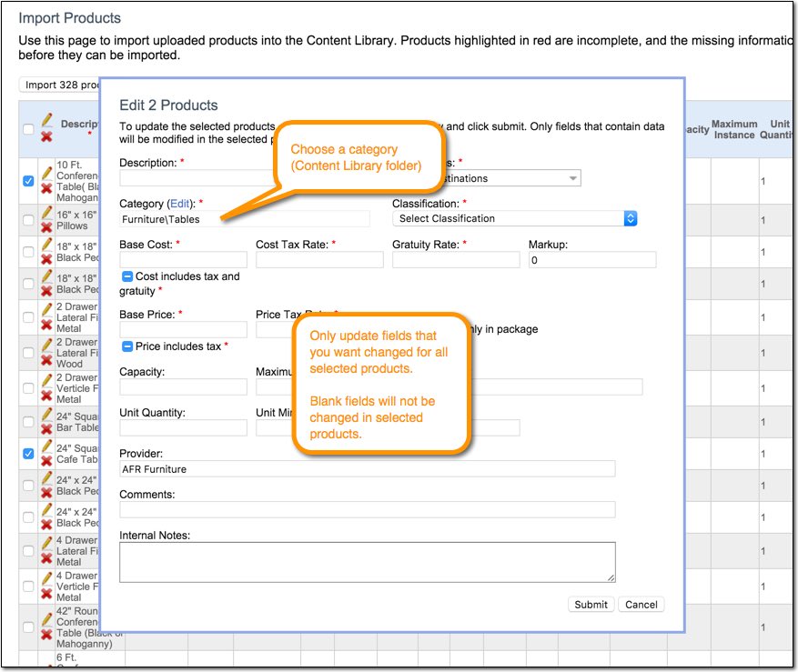Screen dimensions: 798x672
Task: Toggle the Price includes tax checkbox
Action: 127,346
